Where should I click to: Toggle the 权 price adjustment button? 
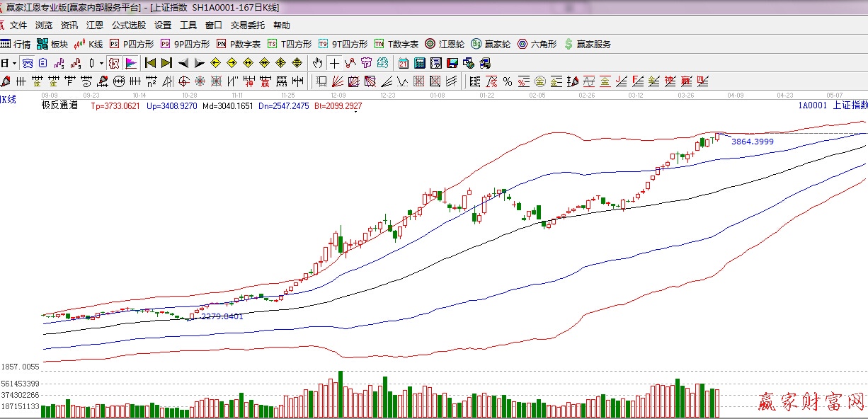(113, 63)
